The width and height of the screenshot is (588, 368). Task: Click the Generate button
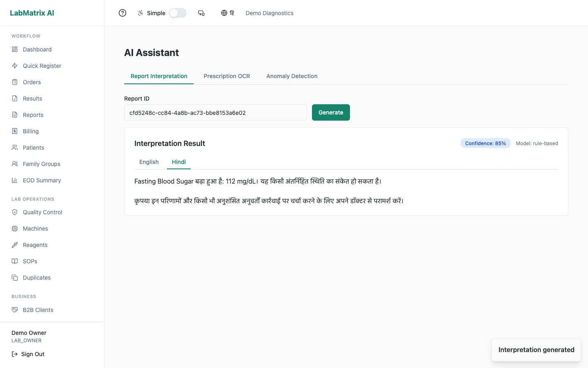pos(331,112)
